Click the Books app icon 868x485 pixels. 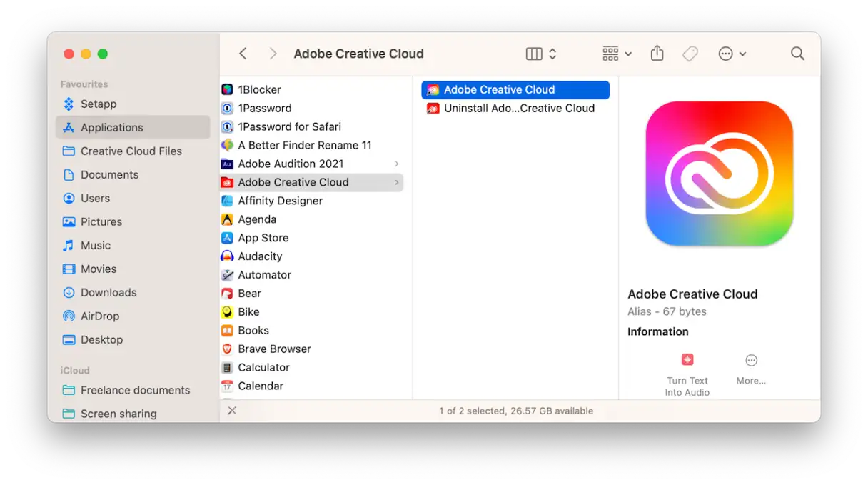pyautogui.click(x=227, y=331)
